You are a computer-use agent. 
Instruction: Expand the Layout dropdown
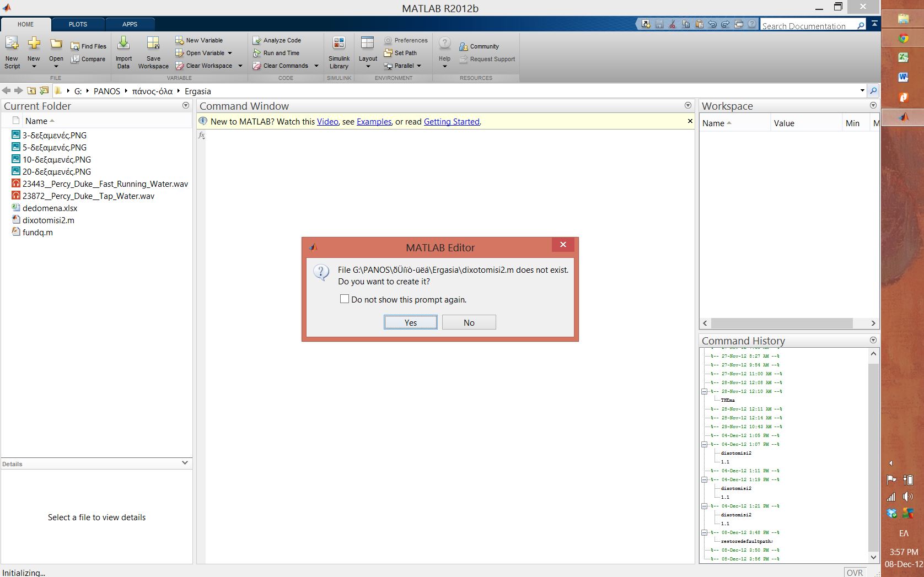click(x=368, y=66)
